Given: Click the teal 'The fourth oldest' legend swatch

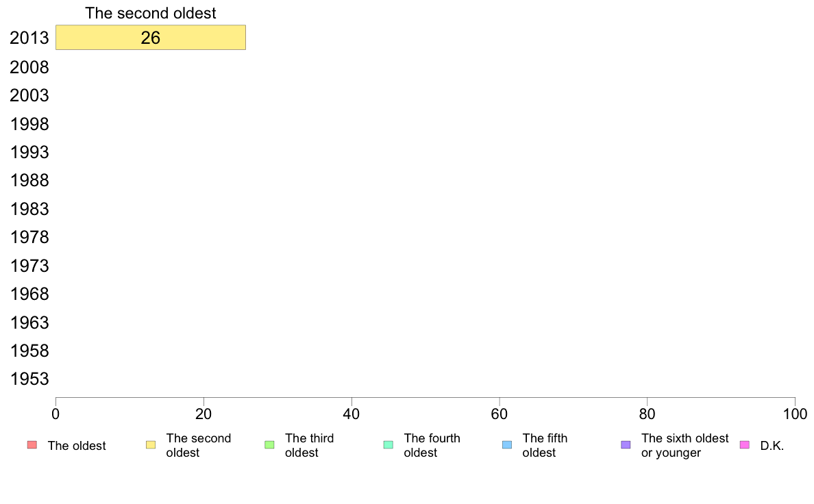Looking at the screenshot, I should (388, 445).
